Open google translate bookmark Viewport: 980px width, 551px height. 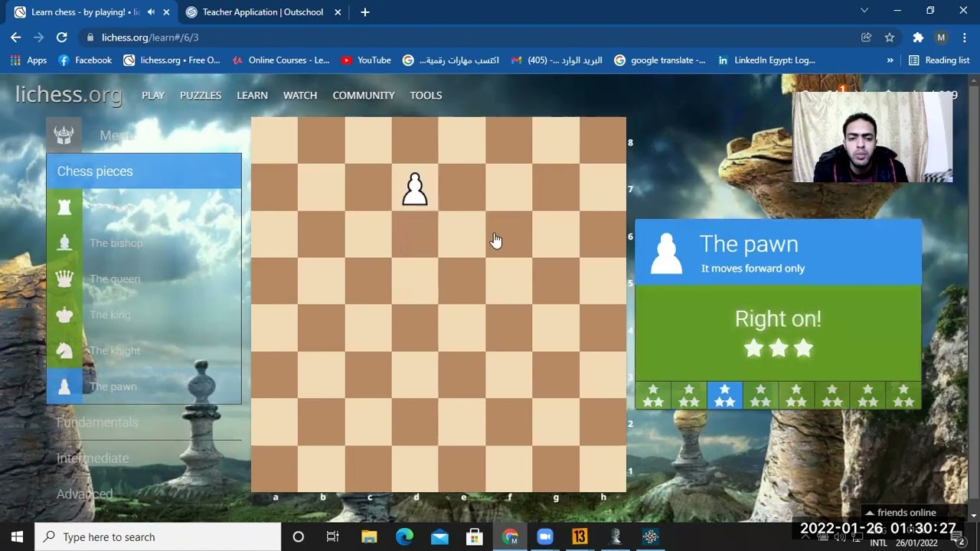click(x=660, y=60)
